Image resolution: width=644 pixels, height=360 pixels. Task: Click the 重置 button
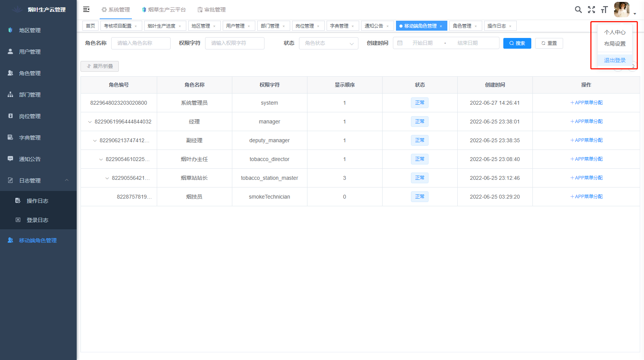click(x=549, y=43)
